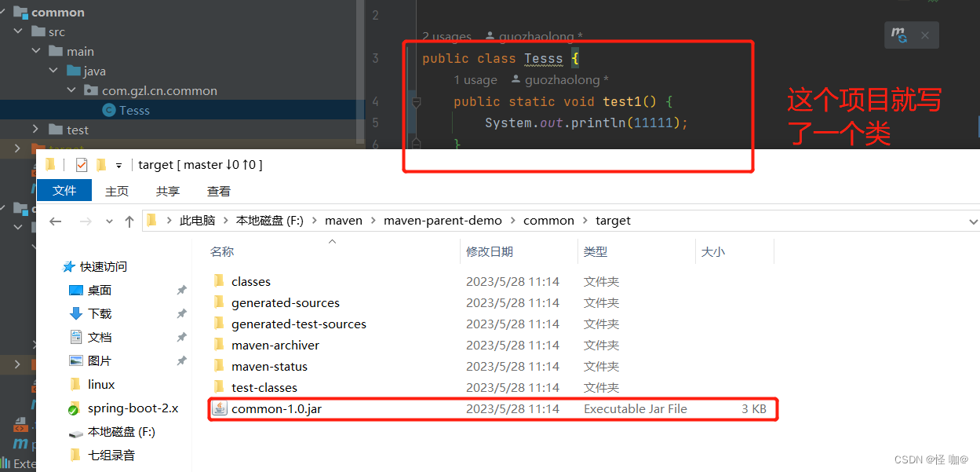Open Customize Quick Access Toolbar dropdown
This screenshot has width=980, height=472.
click(x=118, y=166)
